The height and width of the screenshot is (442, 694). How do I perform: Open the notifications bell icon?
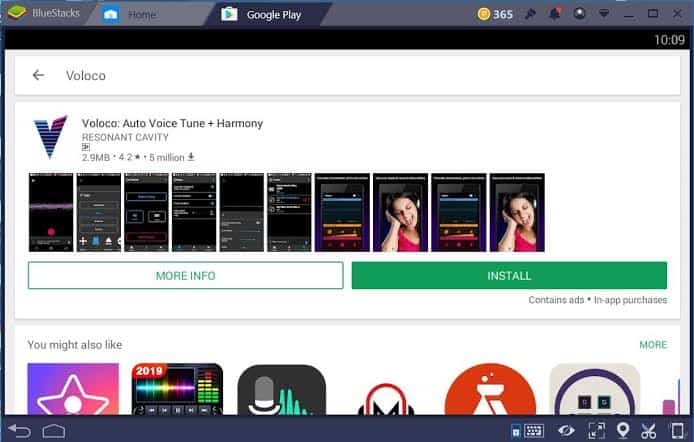(555, 14)
